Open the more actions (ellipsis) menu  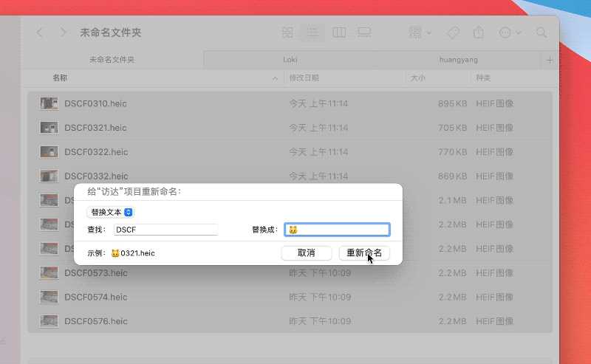[x=510, y=32]
